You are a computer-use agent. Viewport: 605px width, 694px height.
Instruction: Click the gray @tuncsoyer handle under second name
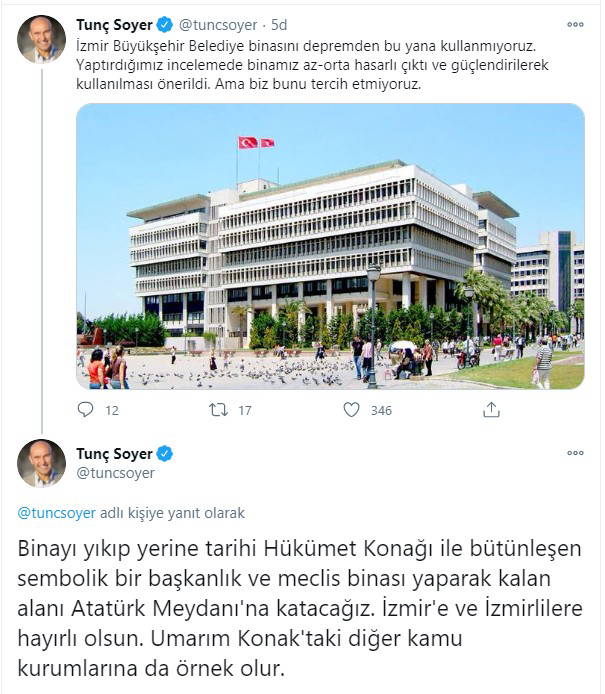tap(116, 473)
